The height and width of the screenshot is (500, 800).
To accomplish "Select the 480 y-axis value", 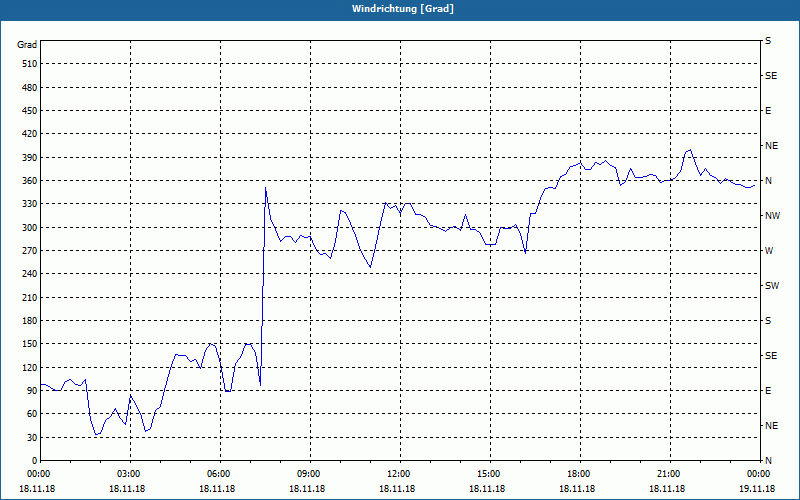I will pyautogui.click(x=30, y=88).
